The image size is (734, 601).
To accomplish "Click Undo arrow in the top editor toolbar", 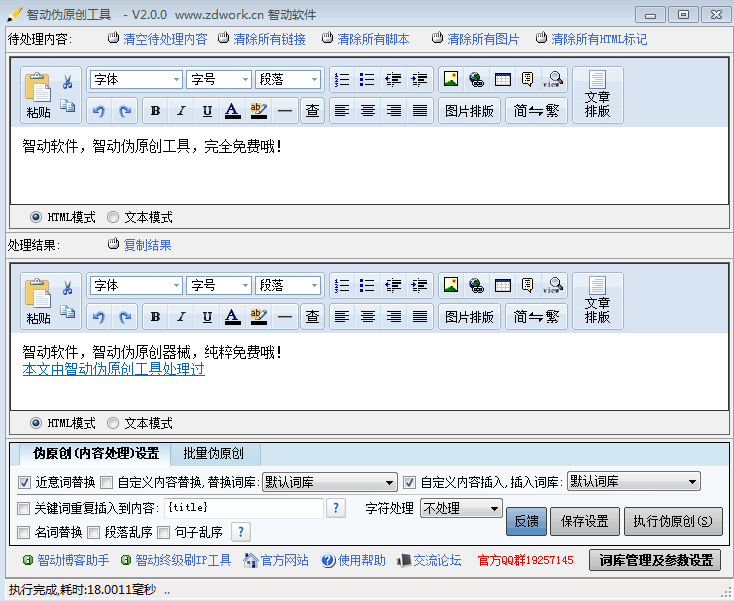I will coord(98,111).
